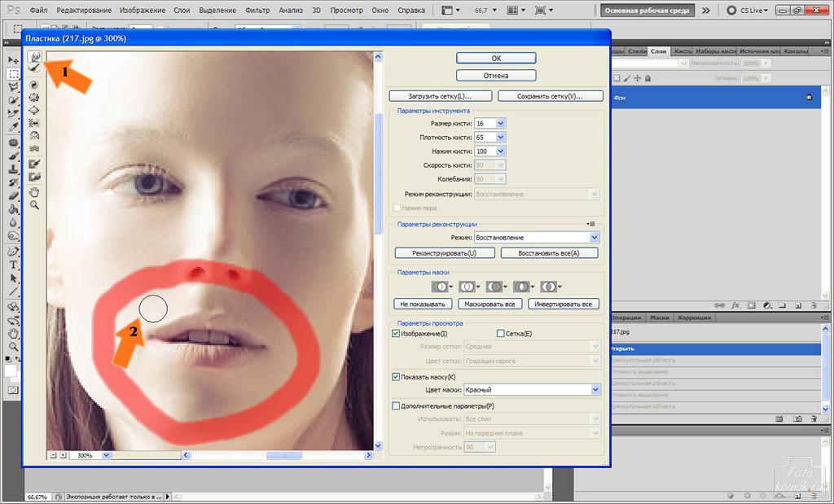Viewport: 834px width, 504px height.
Task: Click Загрузить сетку(L)... button
Action: click(x=440, y=96)
